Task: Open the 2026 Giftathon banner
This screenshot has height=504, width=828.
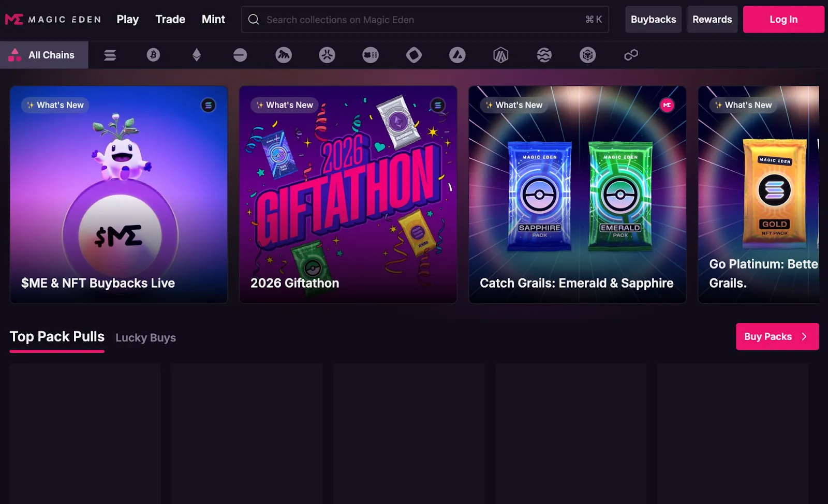Action: coord(348,195)
